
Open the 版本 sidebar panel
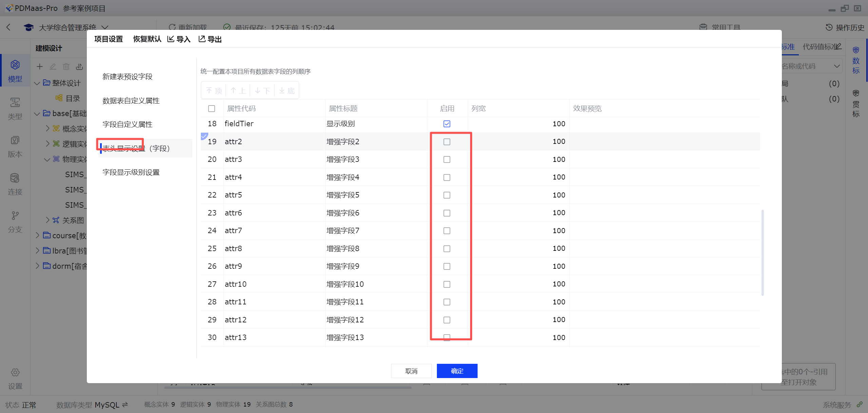[15, 140]
